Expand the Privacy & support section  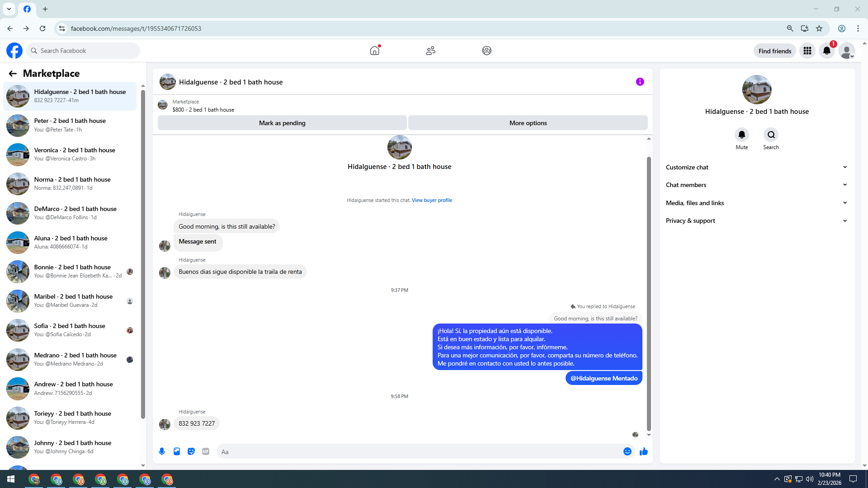pos(756,221)
